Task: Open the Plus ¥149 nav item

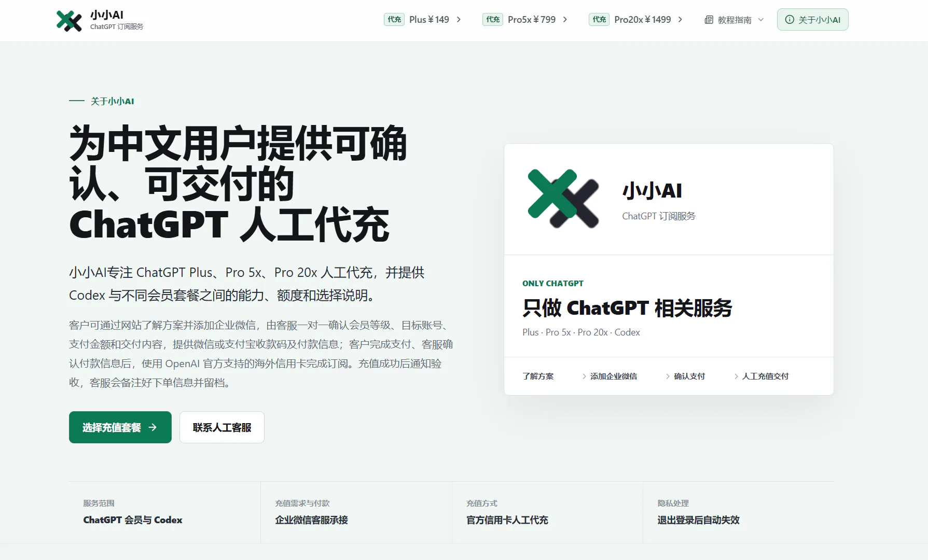Action: tap(423, 20)
